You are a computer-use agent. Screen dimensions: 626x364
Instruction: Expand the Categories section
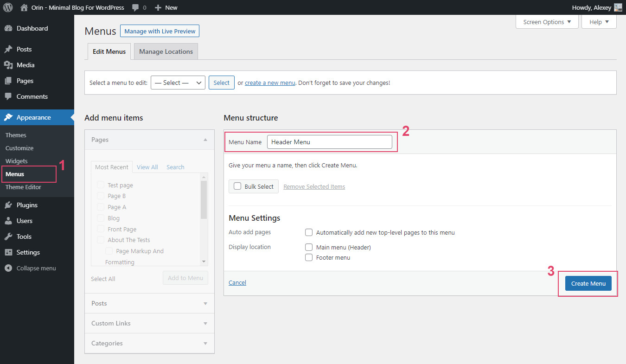coord(149,343)
